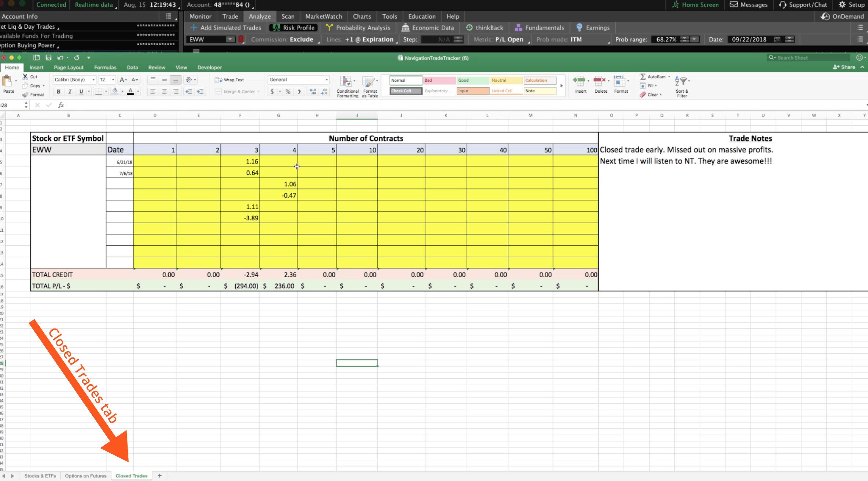Open the font size 12 dropdown
Image resolution: width=868 pixels, height=481 pixels.
pos(113,80)
